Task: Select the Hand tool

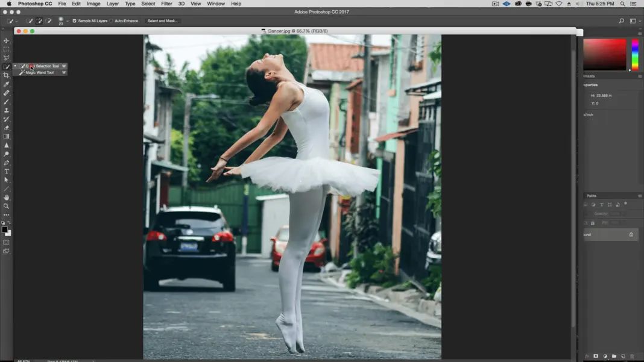Action: coord(6,198)
